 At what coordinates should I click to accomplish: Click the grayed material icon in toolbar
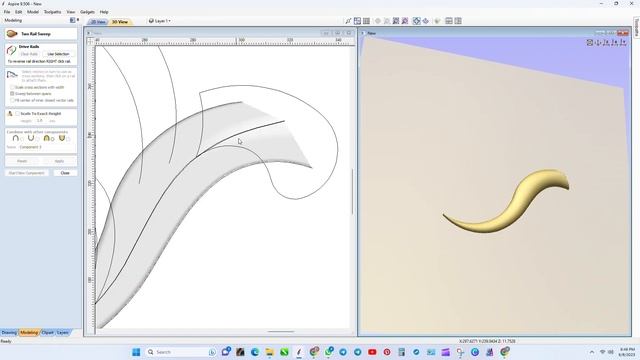437,21
